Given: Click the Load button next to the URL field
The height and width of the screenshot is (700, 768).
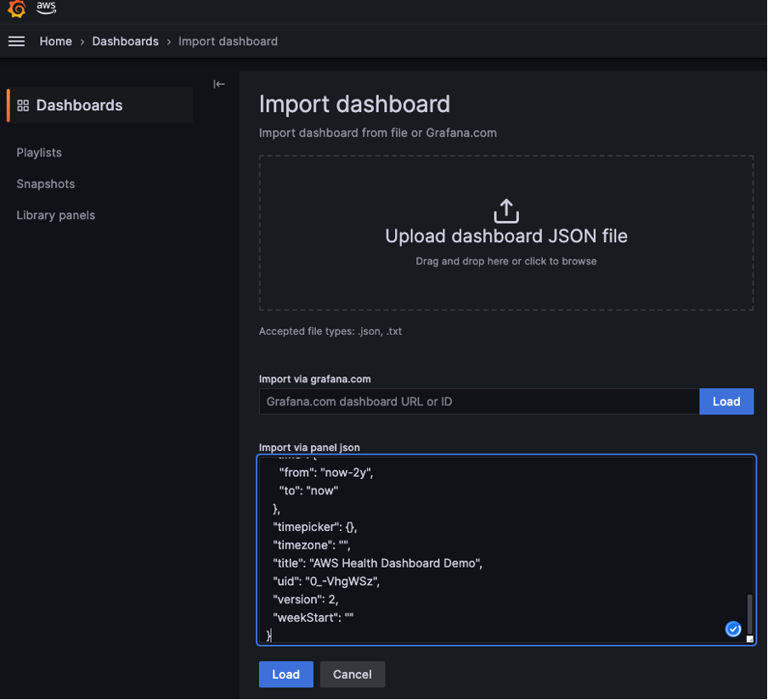Looking at the screenshot, I should tap(726, 401).
